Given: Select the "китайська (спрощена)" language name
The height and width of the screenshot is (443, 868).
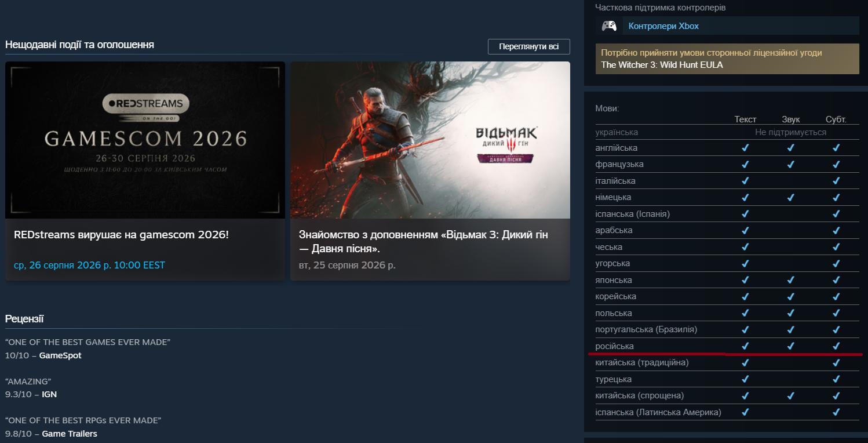Looking at the screenshot, I should [640, 395].
